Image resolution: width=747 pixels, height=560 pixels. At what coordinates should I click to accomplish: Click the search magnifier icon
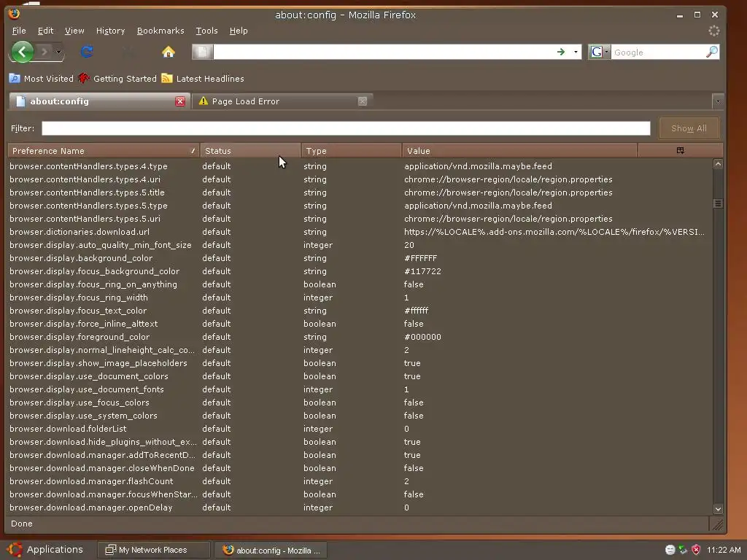point(712,52)
